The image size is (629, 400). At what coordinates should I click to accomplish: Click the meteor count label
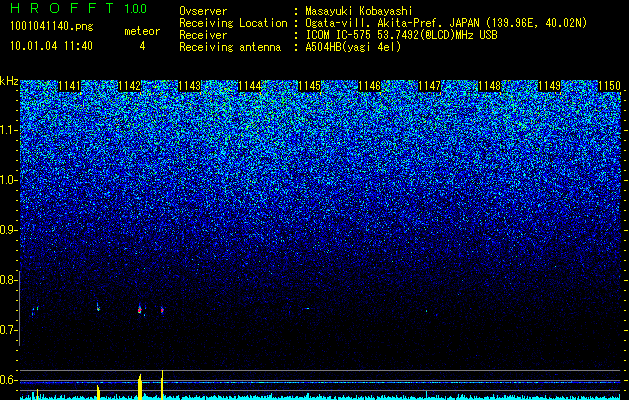(142, 31)
